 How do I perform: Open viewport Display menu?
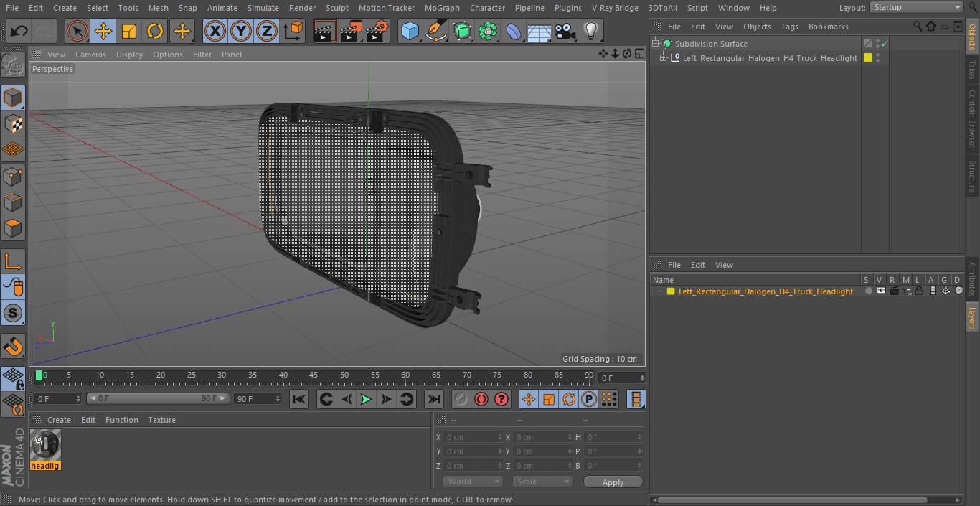pyautogui.click(x=129, y=55)
